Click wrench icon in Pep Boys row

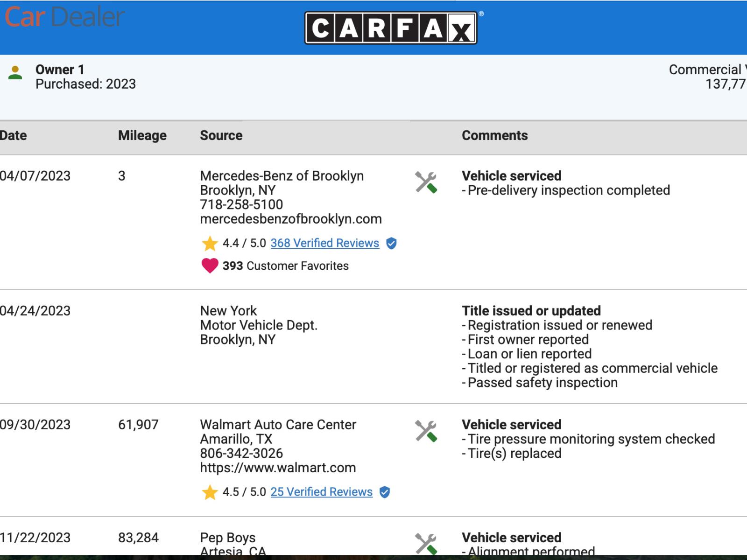pyautogui.click(x=426, y=544)
